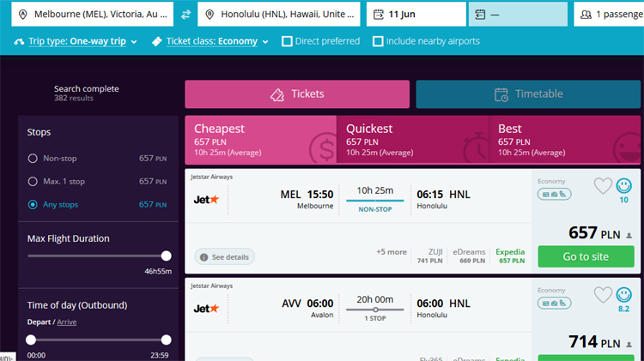Click the smiley rating 8.2 icon
The width and height of the screenshot is (644, 361).
(623, 294)
